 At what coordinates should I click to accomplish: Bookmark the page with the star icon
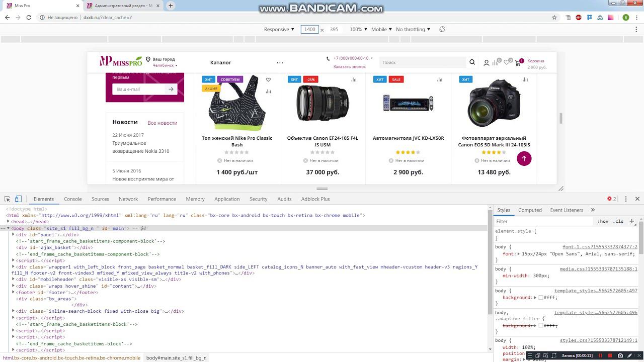[554, 17]
